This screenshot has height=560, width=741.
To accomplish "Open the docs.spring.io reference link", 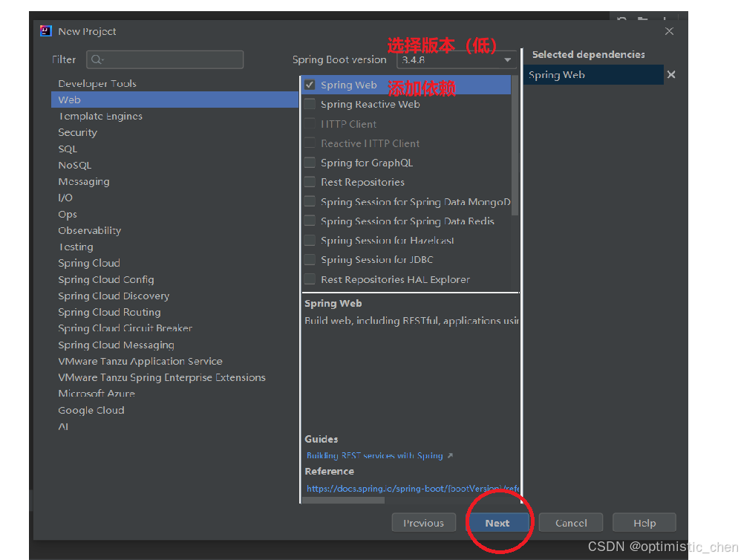I will 413,488.
